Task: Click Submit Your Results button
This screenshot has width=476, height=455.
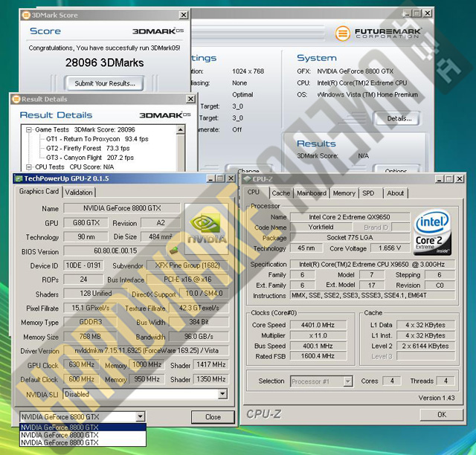Action: (105, 83)
